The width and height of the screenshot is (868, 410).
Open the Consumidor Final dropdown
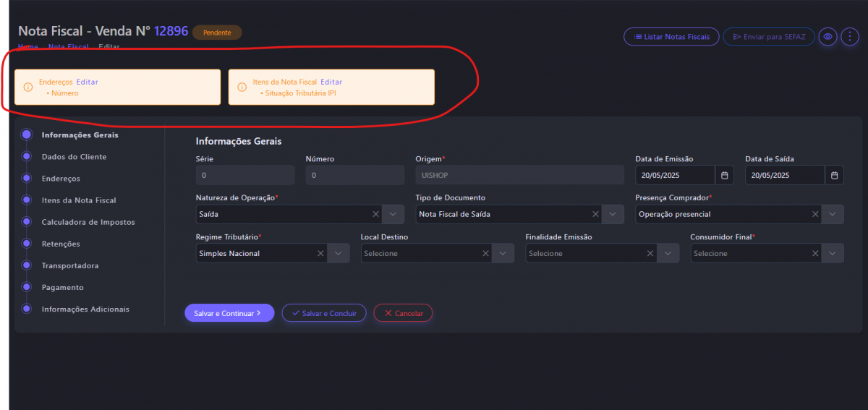(833, 253)
